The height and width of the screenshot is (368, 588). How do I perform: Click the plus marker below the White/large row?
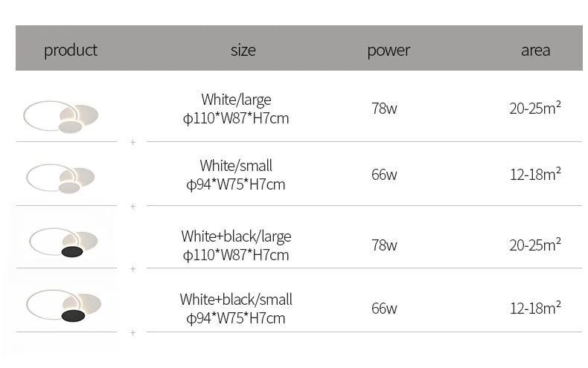pyautogui.click(x=132, y=143)
